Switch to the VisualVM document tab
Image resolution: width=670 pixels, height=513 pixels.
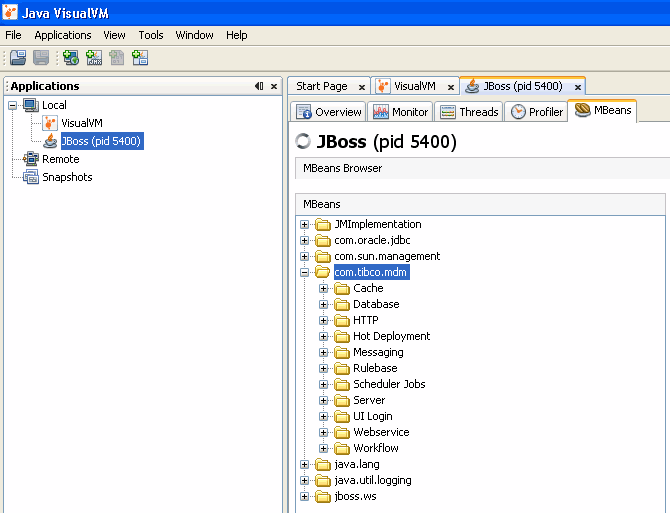click(x=414, y=86)
